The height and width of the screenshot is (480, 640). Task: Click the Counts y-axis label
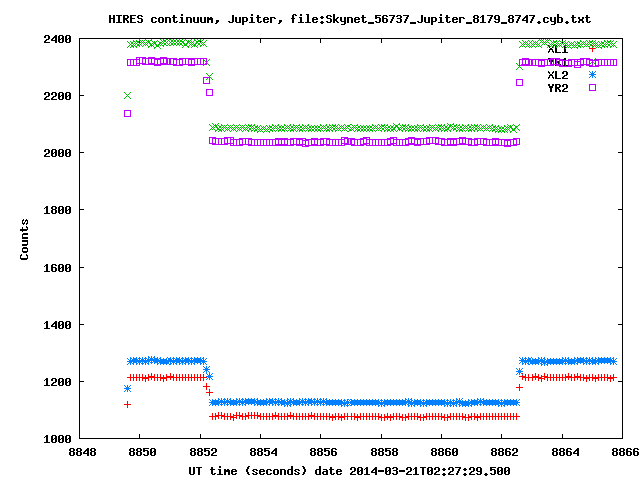(x=24, y=238)
